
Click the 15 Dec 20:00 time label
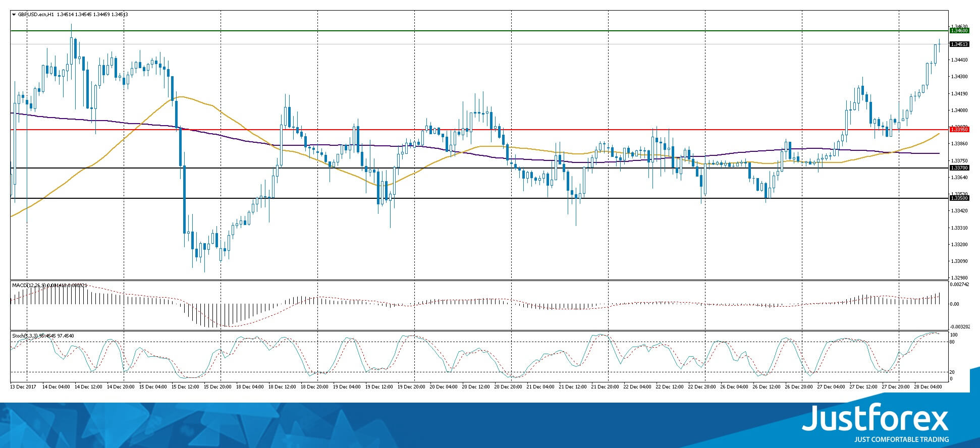217,387
